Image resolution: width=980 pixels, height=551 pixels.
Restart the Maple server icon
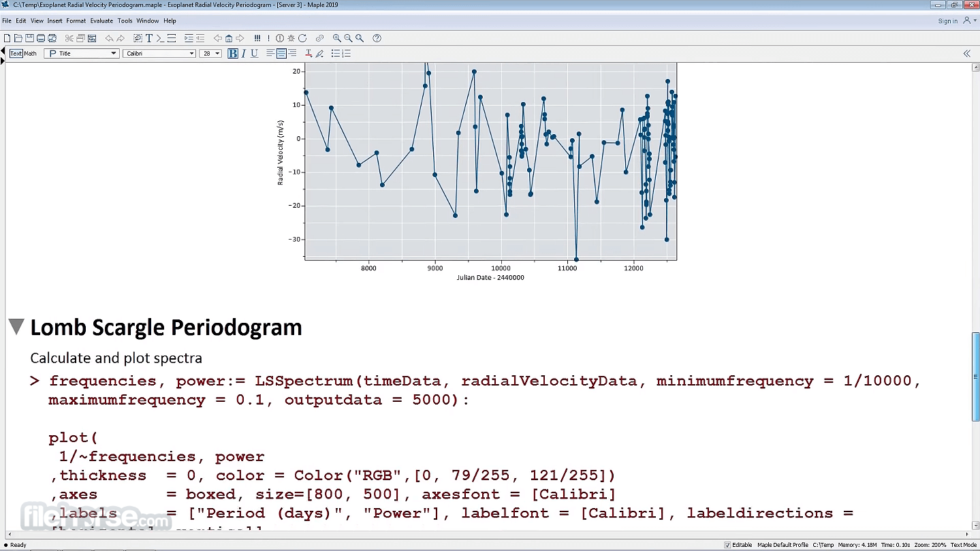pyautogui.click(x=302, y=38)
